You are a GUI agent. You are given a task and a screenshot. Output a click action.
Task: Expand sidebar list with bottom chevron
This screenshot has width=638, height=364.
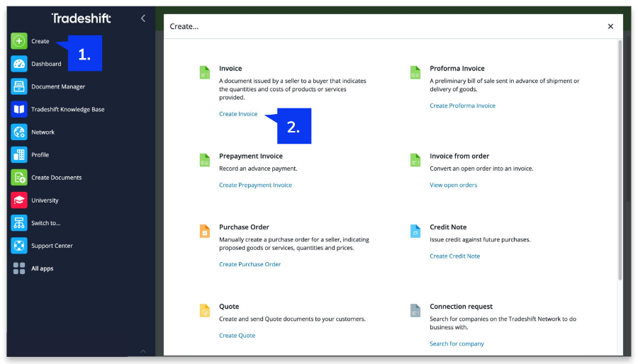click(x=142, y=351)
